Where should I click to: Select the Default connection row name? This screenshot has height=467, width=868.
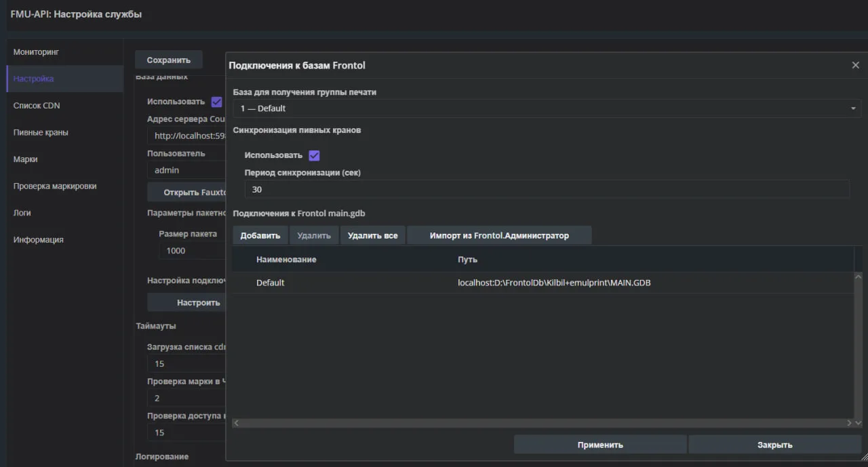coord(271,283)
